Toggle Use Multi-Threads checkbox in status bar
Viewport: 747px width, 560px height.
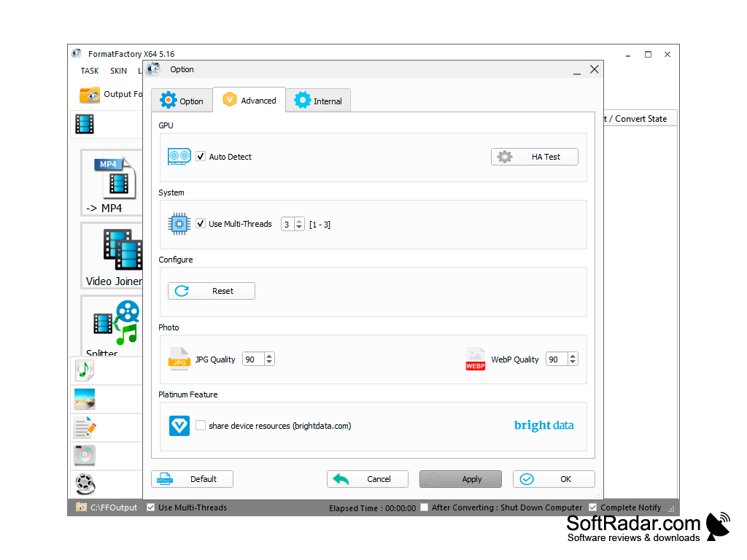[x=150, y=507]
